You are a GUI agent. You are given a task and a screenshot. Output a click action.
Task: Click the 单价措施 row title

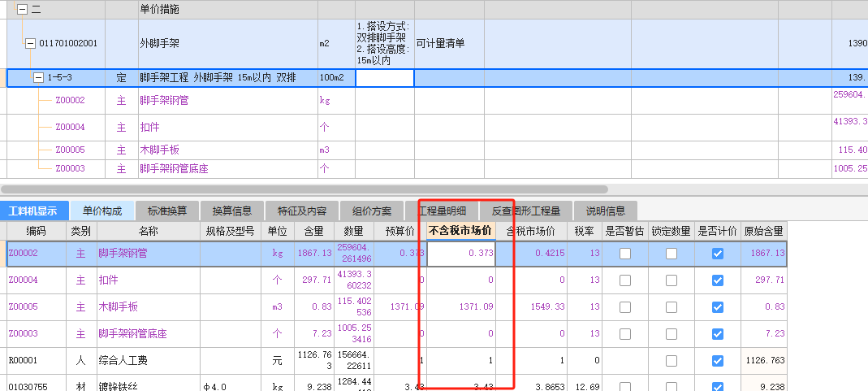coord(159,10)
